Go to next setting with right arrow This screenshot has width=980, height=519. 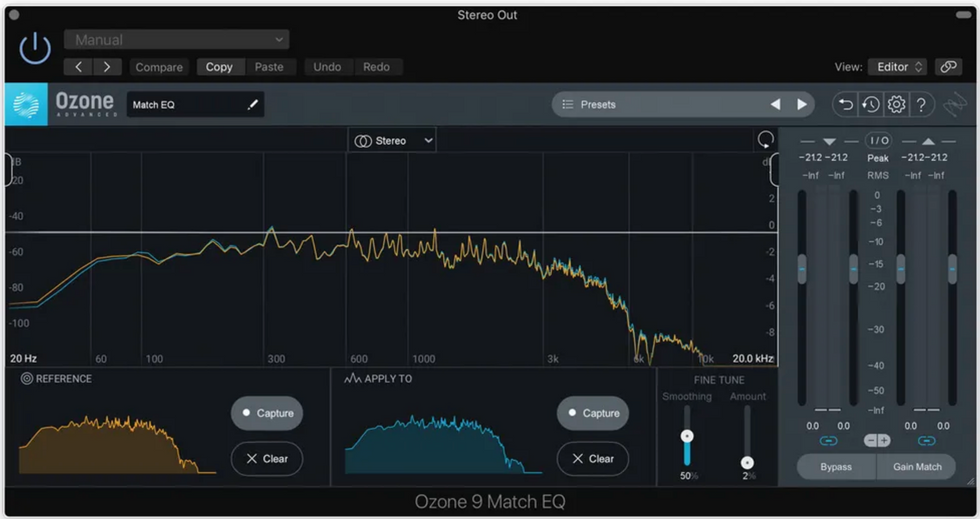click(107, 67)
